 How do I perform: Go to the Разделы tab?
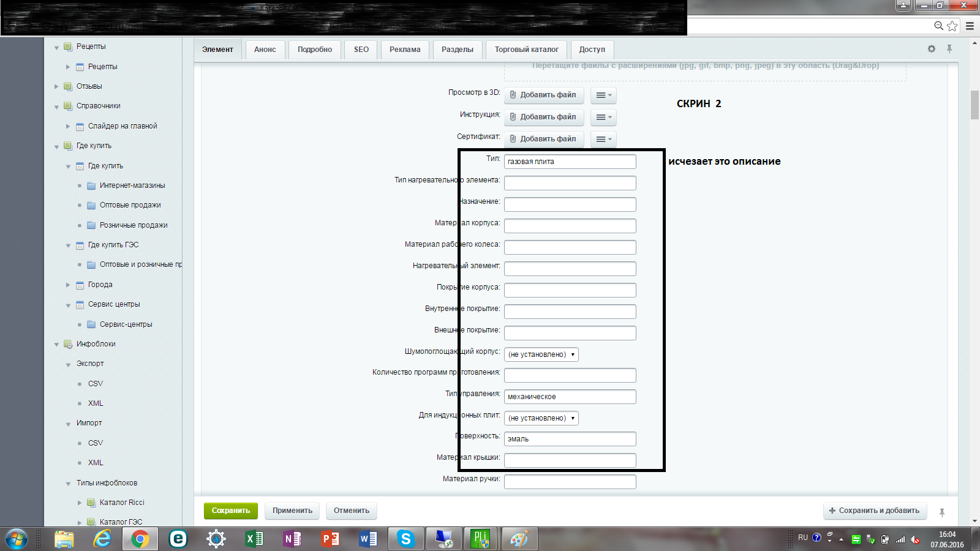458,50
